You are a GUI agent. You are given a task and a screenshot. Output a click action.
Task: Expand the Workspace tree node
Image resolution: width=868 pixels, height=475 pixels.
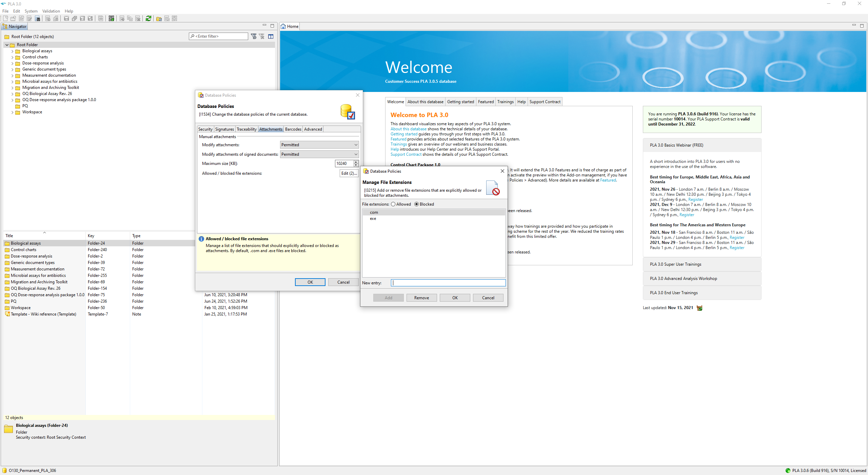click(13, 112)
